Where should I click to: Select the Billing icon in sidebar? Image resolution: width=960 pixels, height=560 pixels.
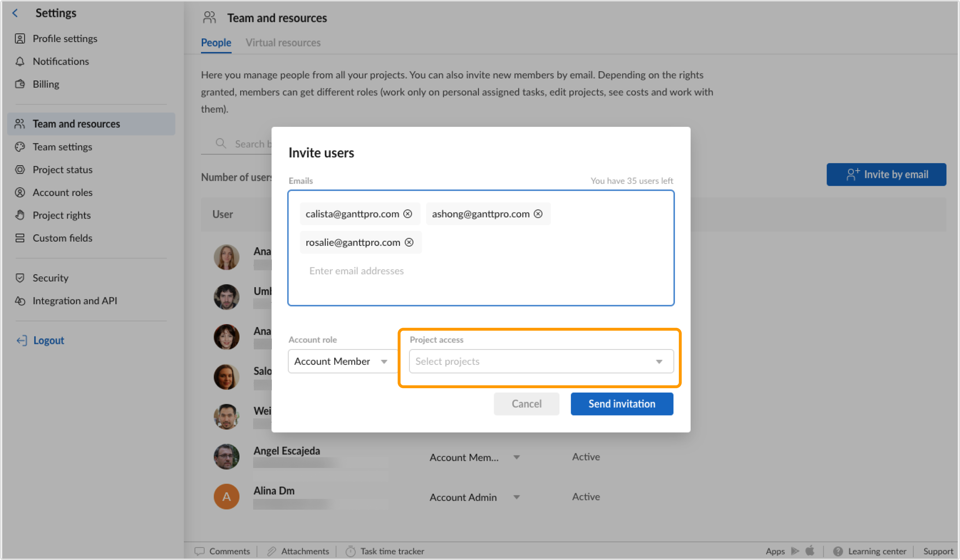(x=20, y=84)
